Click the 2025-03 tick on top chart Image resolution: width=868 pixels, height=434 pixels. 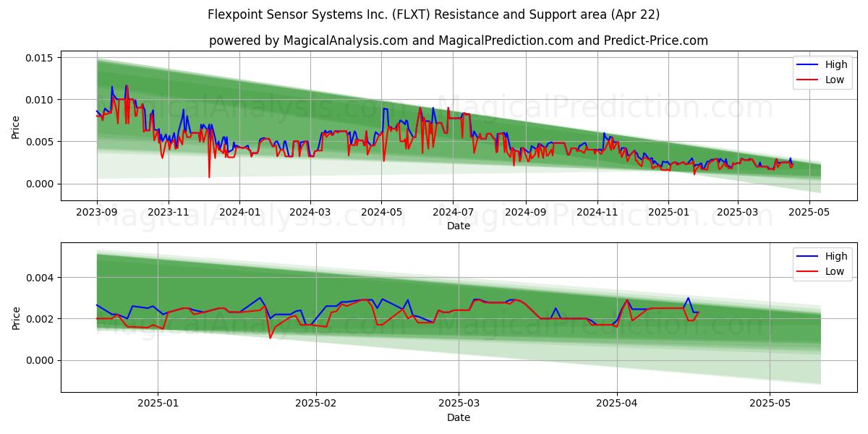[738, 211]
